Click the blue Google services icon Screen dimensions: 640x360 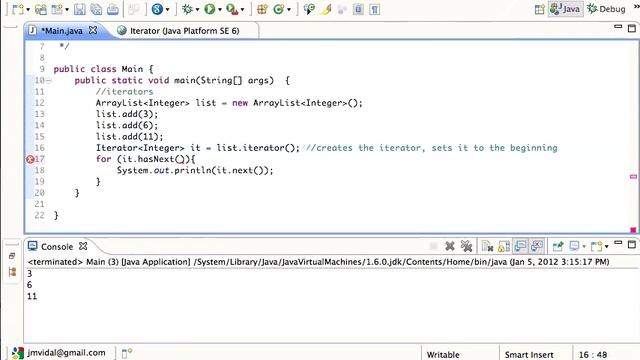coord(157,9)
